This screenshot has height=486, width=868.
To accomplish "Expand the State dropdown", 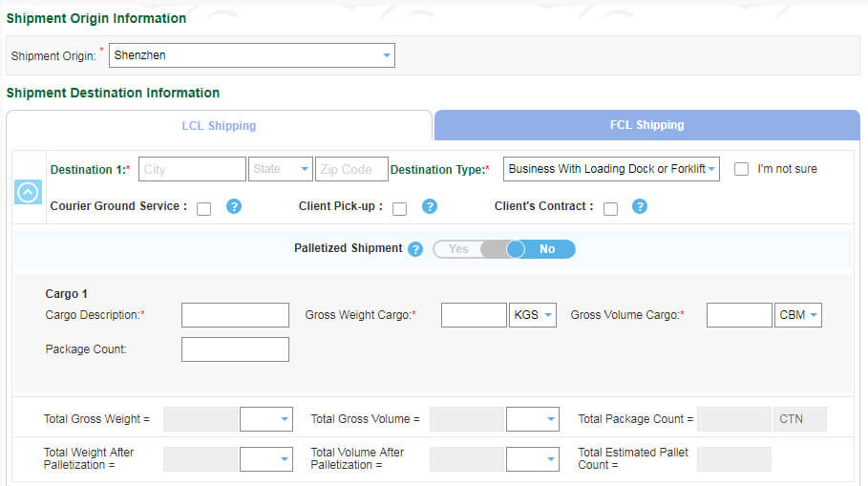I will 280,169.
